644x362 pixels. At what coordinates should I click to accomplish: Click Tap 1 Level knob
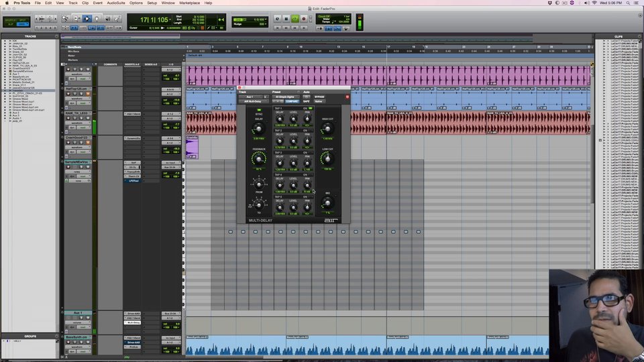[x=293, y=119]
